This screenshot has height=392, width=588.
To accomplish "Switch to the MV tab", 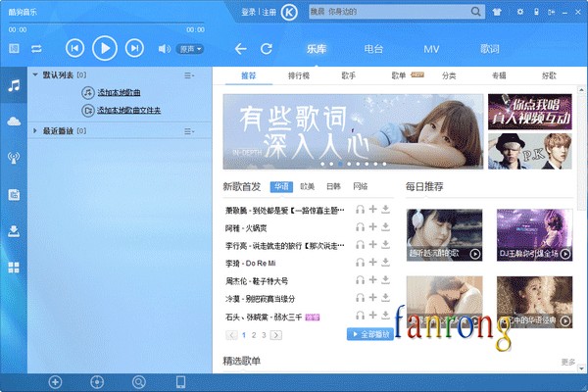I will 431,49.
